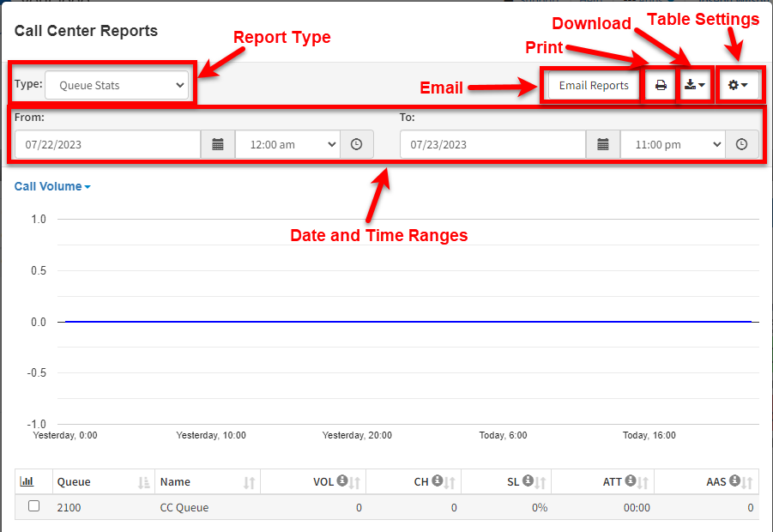This screenshot has width=773, height=532.
Task: Open the report Type dropdown
Action: point(117,85)
